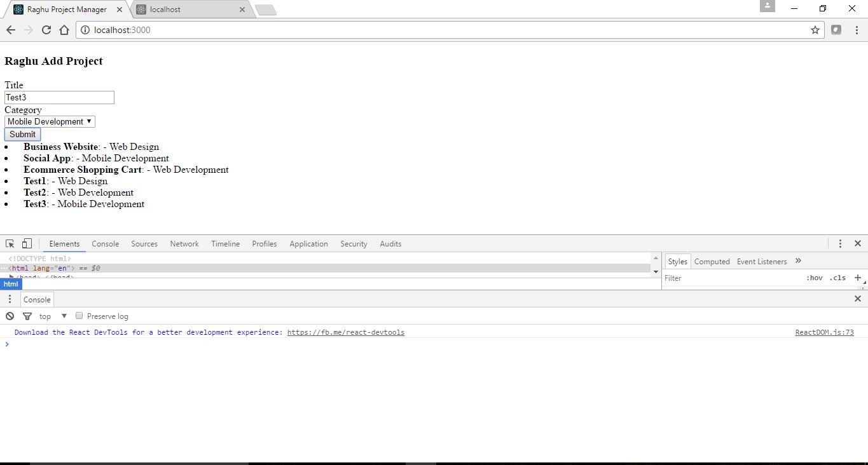Screen dimensions: 868x465
Task: Go back using browser back arrow
Action: (x=10, y=30)
